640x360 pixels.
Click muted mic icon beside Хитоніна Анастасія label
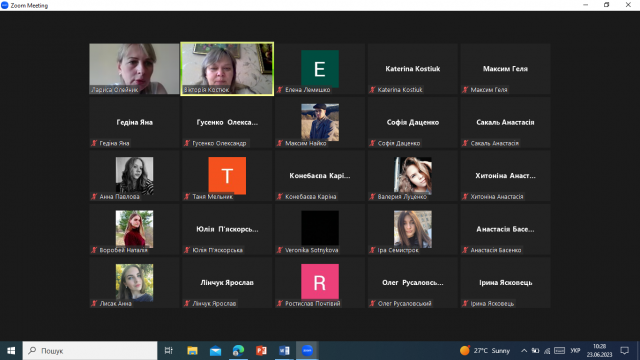coord(465,197)
